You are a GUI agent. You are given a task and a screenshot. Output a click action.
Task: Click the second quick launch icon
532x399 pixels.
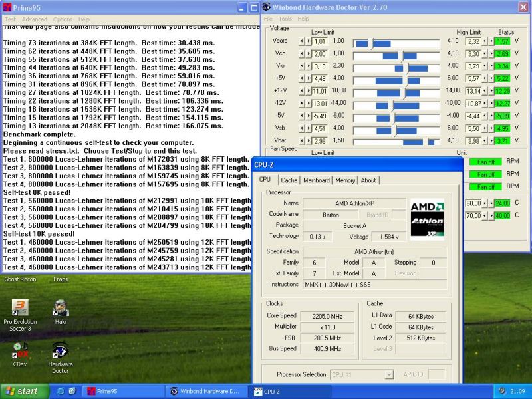tap(72, 391)
